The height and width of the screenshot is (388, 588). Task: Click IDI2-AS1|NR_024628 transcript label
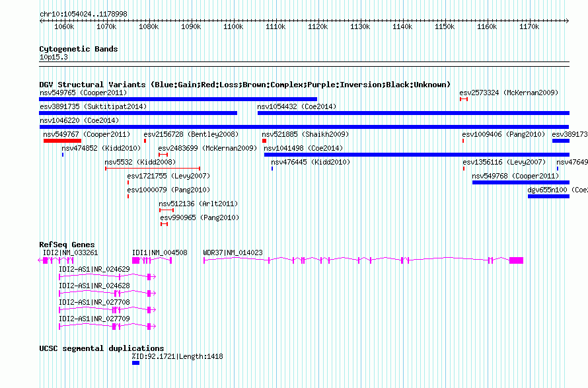pos(94,286)
